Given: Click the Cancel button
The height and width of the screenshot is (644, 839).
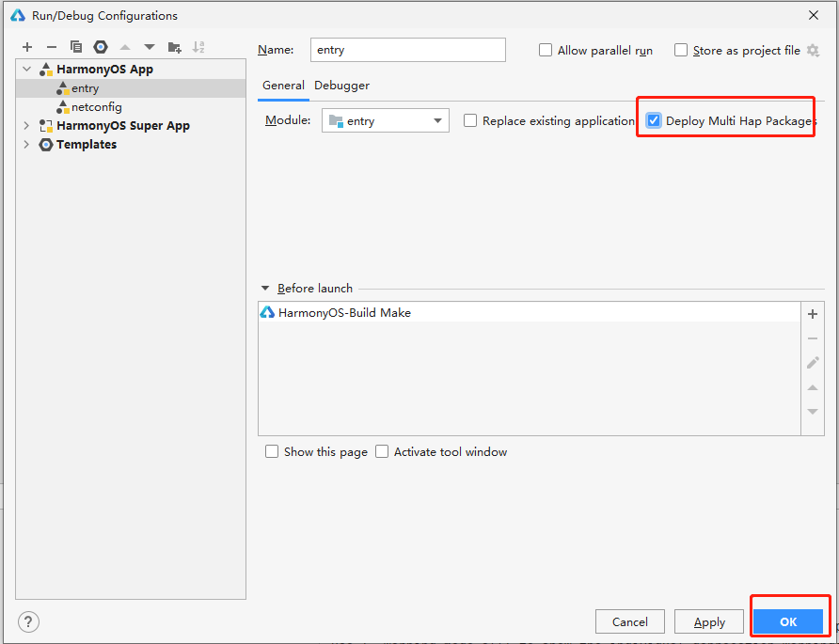Looking at the screenshot, I should (x=630, y=621).
